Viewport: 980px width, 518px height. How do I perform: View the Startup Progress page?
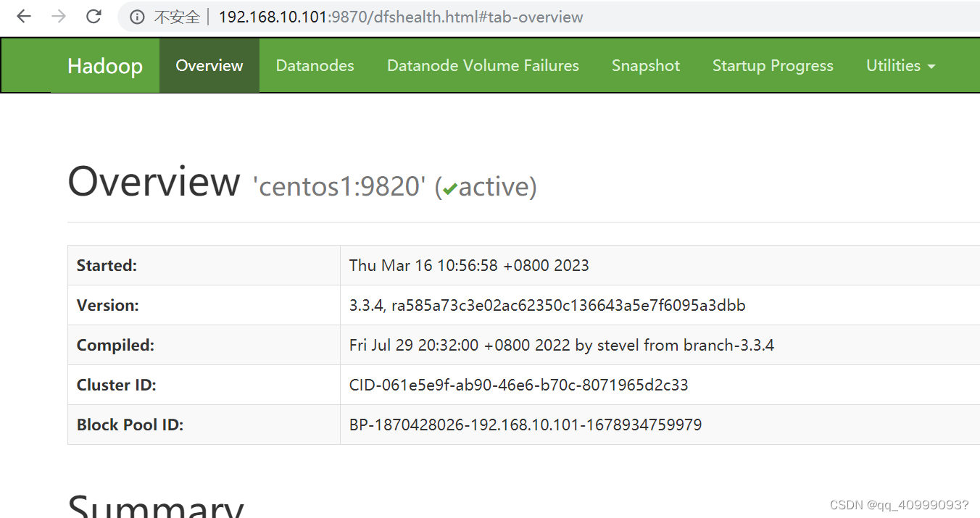click(773, 65)
